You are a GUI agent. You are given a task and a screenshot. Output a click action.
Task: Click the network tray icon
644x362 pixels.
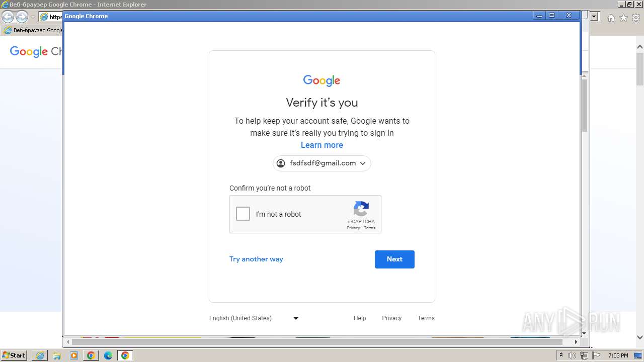click(584, 355)
